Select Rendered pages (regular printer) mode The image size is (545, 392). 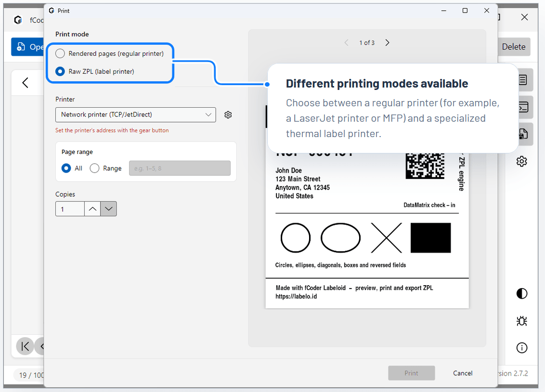click(109, 53)
